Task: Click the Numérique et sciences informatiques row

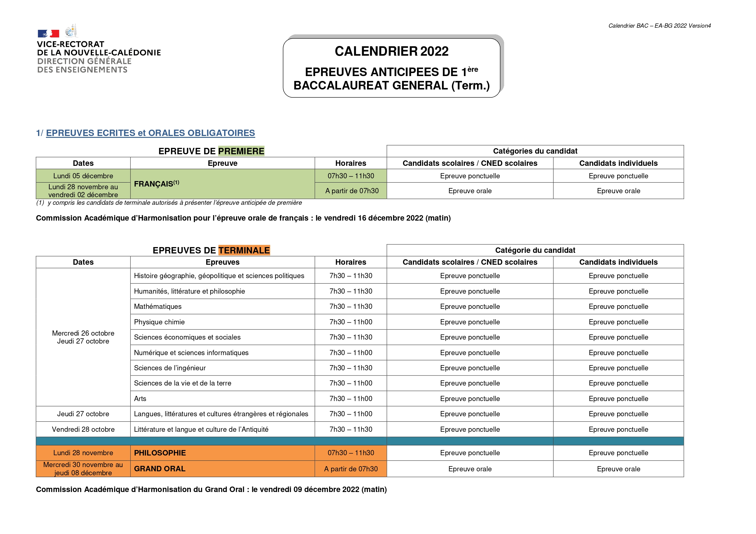Action: [191, 352]
